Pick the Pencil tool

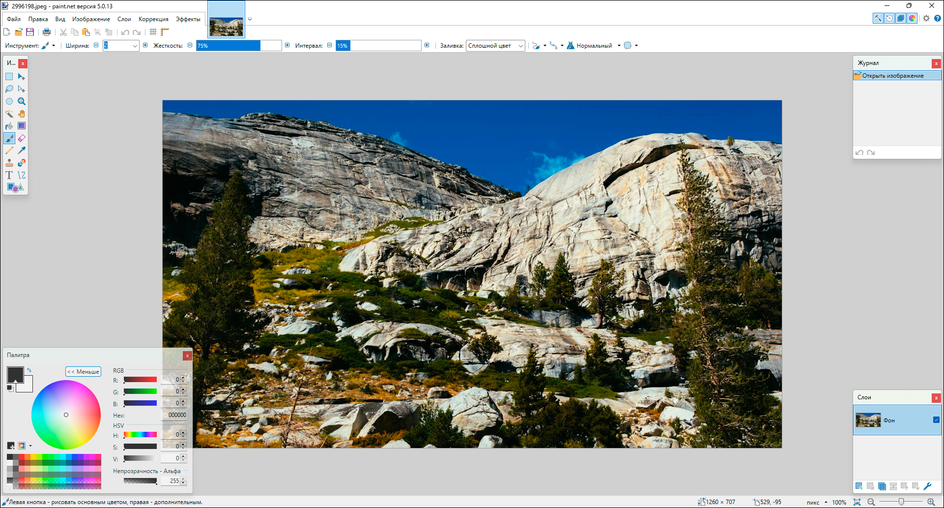9,150
